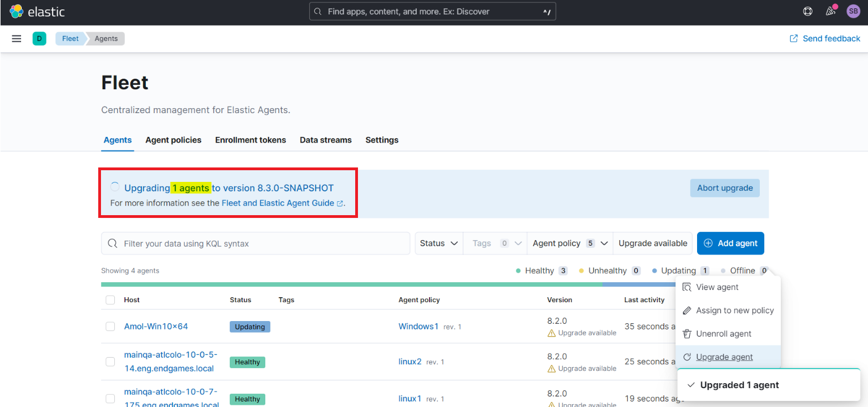Expand the Tags filter dropdown
This screenshot has height=407, width=868.
494,243
